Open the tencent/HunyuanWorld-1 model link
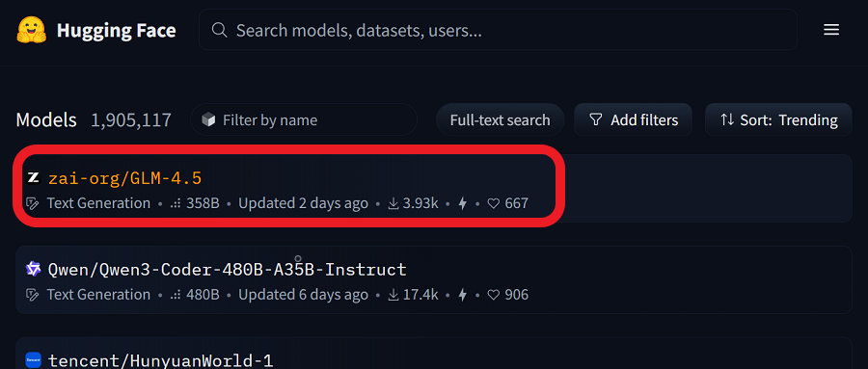 [x=160, y=360]
